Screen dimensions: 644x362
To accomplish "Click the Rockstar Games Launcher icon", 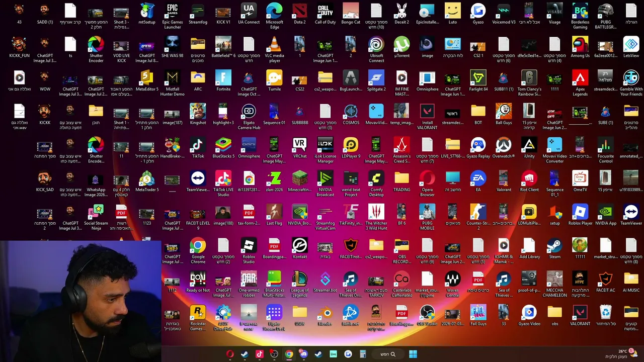I will point(198,318).
